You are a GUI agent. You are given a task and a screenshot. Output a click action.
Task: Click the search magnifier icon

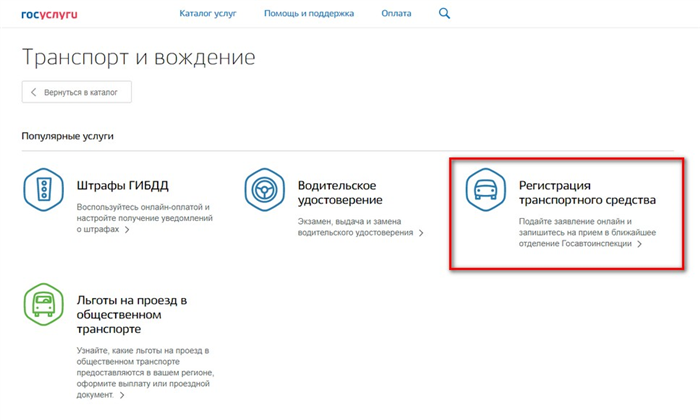tap(444, 13)
